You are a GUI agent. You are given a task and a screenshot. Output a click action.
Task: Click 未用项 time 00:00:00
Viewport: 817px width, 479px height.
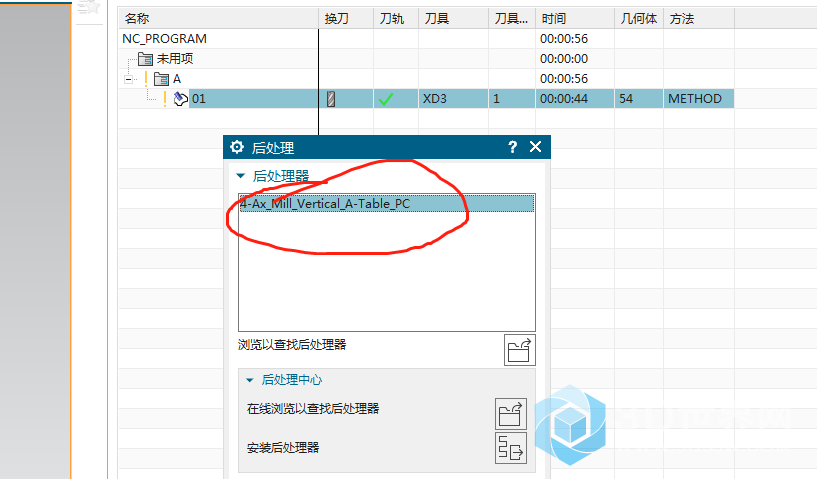pos(564,58)
